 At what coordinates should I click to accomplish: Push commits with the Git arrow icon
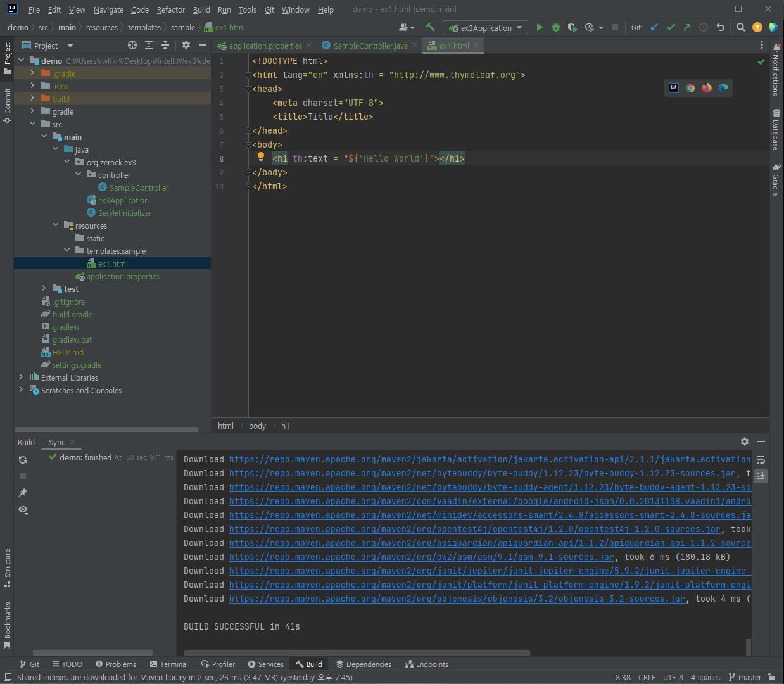(687, 27)
